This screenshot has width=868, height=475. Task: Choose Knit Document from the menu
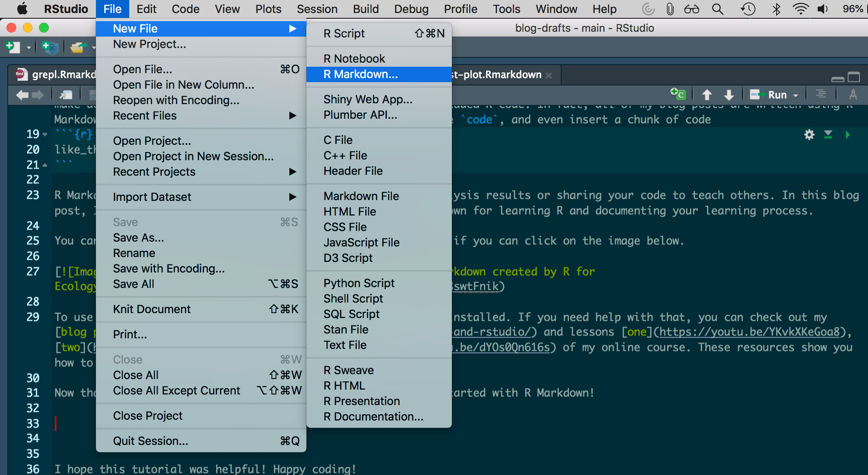tap(152, 309)
